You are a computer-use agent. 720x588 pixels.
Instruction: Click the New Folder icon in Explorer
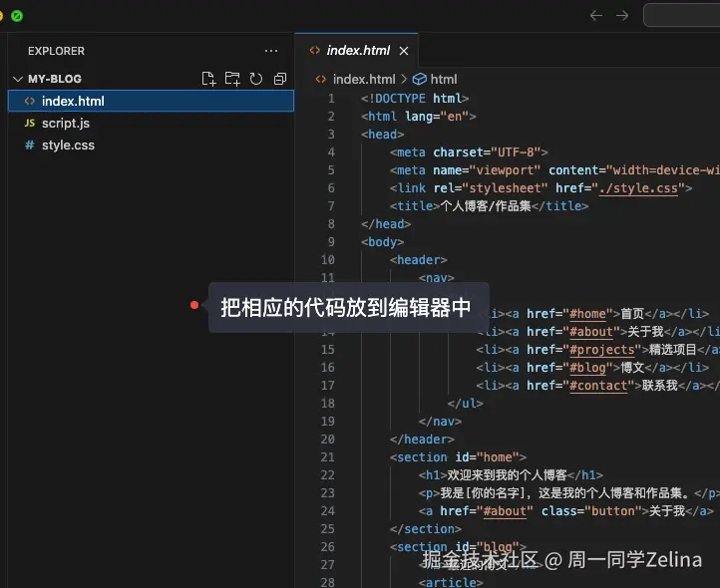232,79
